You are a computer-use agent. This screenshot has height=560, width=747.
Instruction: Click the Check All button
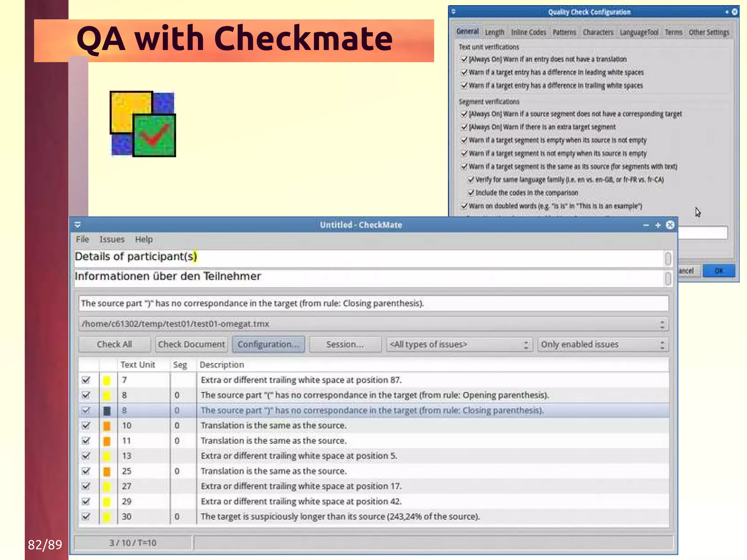(115, 344)
